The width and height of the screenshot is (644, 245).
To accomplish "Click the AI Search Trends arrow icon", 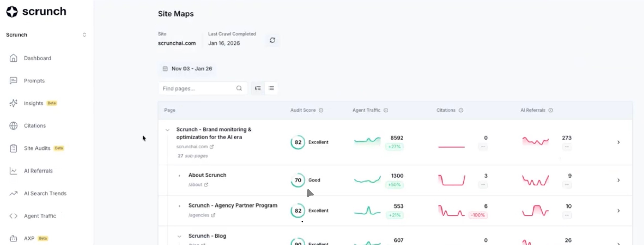I will [13, 193].
